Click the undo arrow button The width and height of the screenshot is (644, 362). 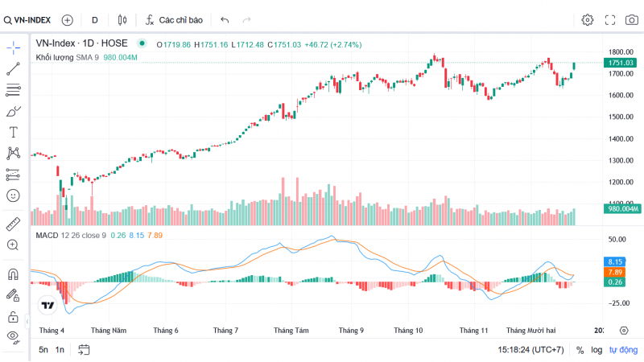(x=225, y=19)
